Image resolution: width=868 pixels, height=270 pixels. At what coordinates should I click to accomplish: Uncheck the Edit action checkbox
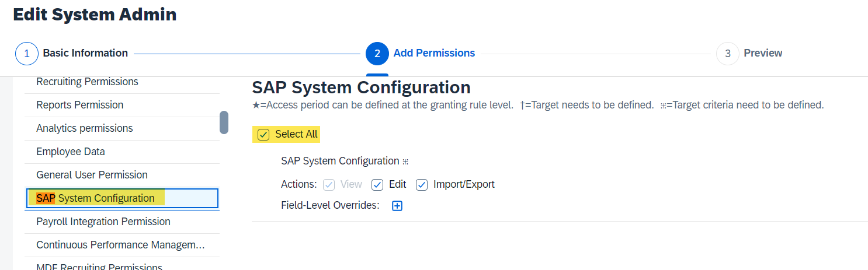click(377, 185)
